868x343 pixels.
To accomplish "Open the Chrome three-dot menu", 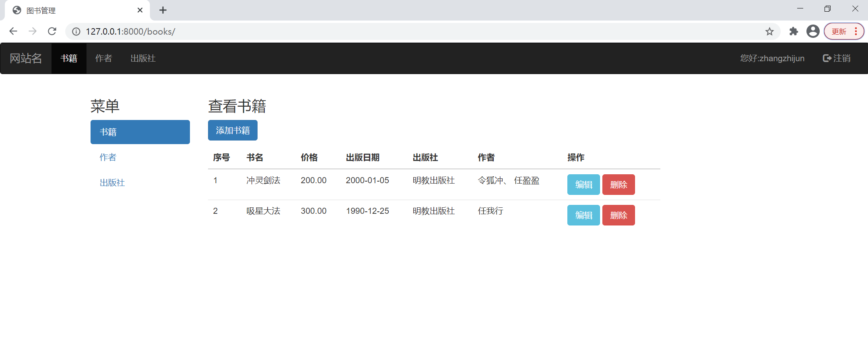I will tap(856, 31).
